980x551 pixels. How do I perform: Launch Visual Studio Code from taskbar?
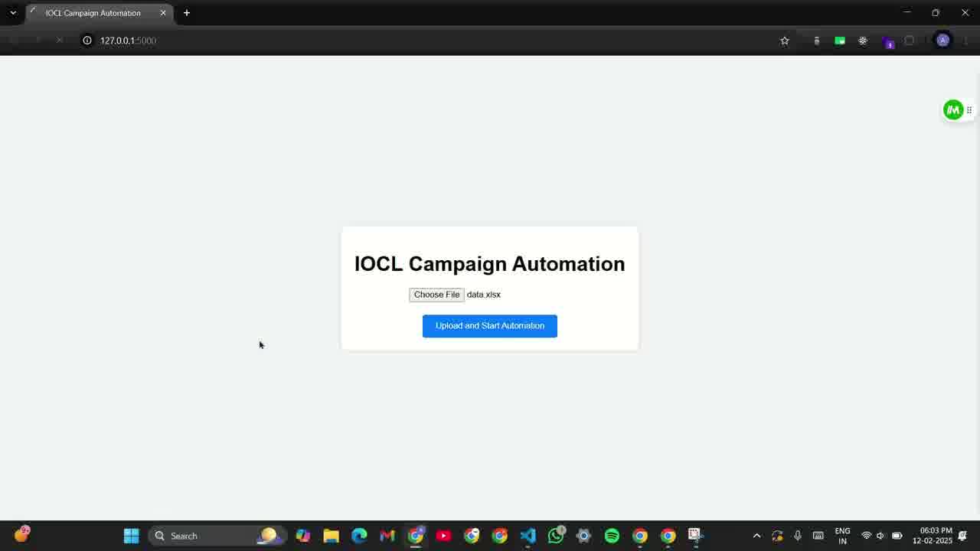[528, 536]
